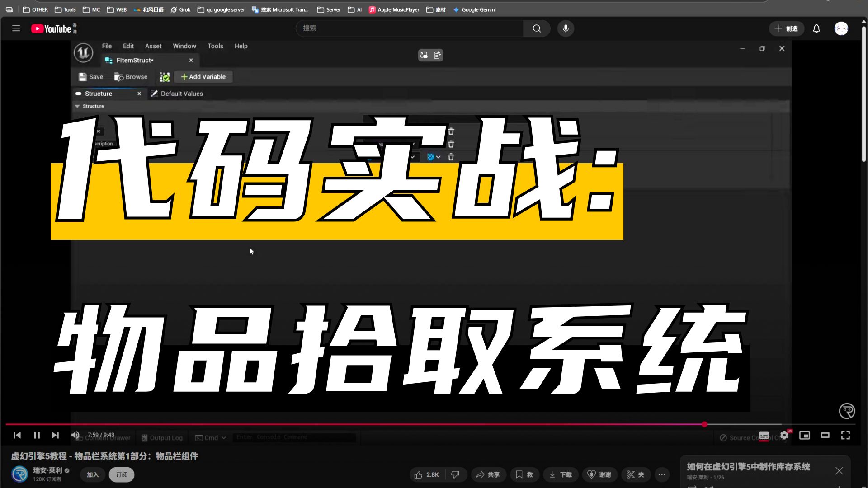
Task: Open the File menu
Action: 107,46
